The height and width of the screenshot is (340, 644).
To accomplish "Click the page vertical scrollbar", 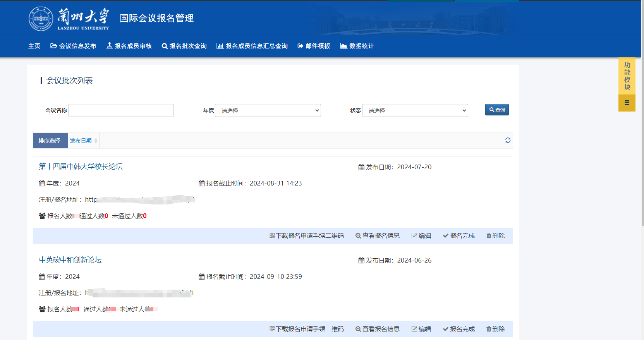I will click(642, 116).
